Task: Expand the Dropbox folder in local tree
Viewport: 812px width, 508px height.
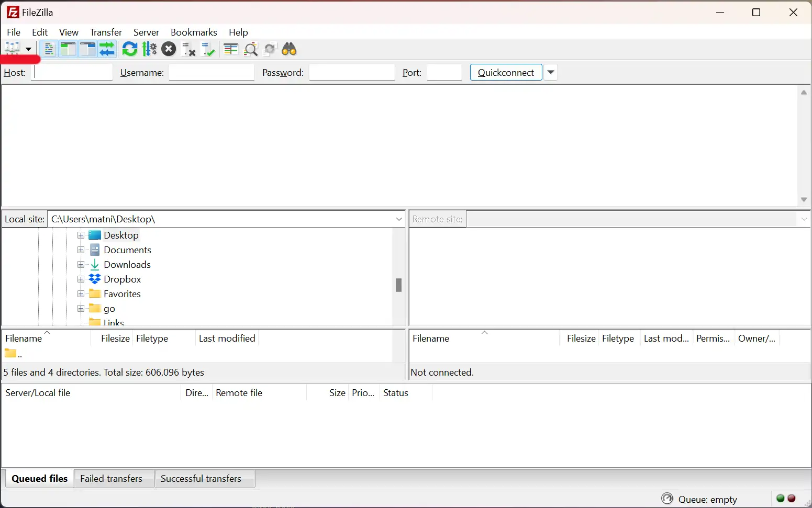Action: (x=80, y=279)
